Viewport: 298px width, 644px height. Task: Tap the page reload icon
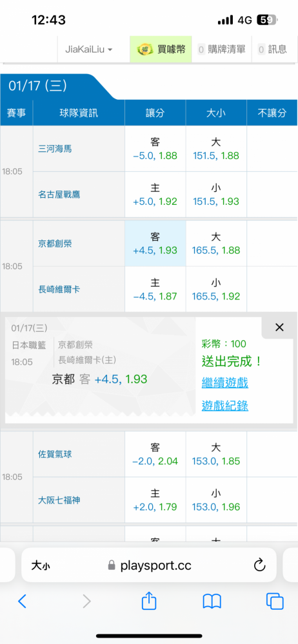click(259, 566)
